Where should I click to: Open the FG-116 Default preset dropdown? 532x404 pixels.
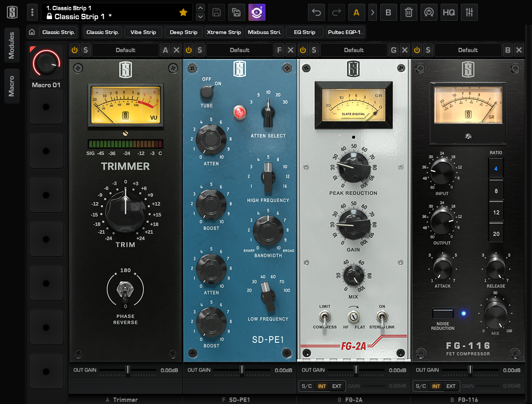[467, 50]
